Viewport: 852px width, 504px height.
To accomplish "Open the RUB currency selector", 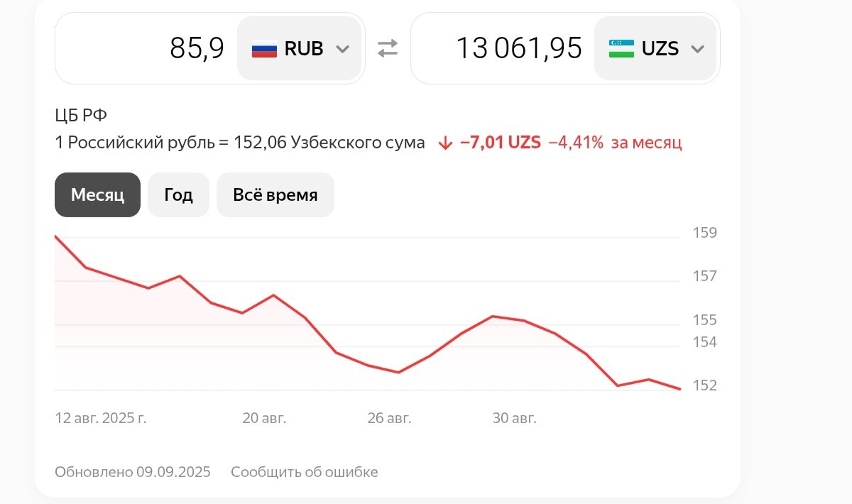I will (x=300, y=48).
